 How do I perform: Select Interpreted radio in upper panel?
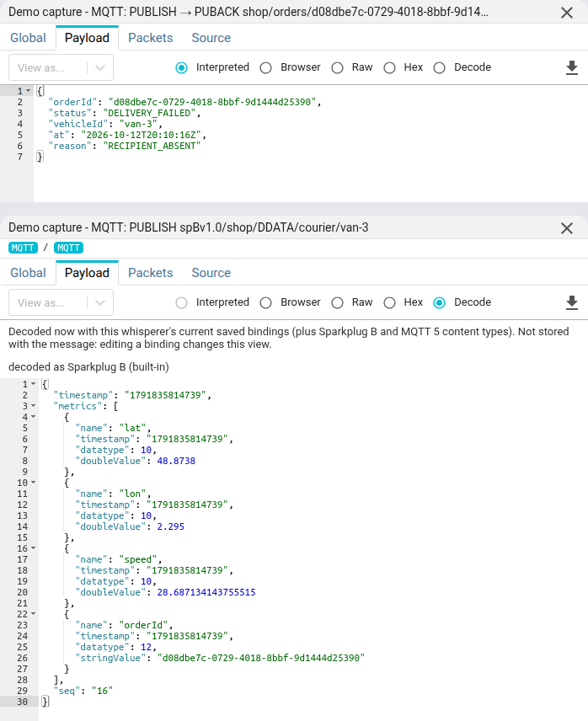click(182, 67)
